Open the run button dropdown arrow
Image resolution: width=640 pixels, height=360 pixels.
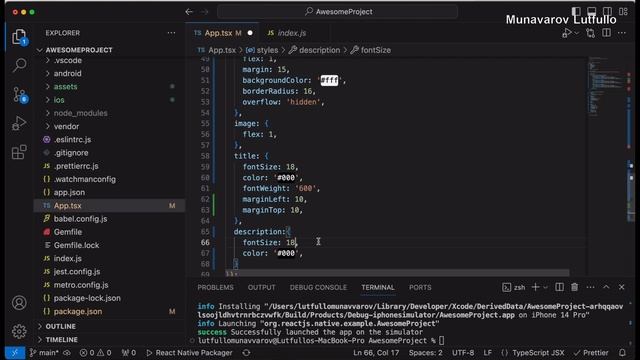click(x=576, y=33)
